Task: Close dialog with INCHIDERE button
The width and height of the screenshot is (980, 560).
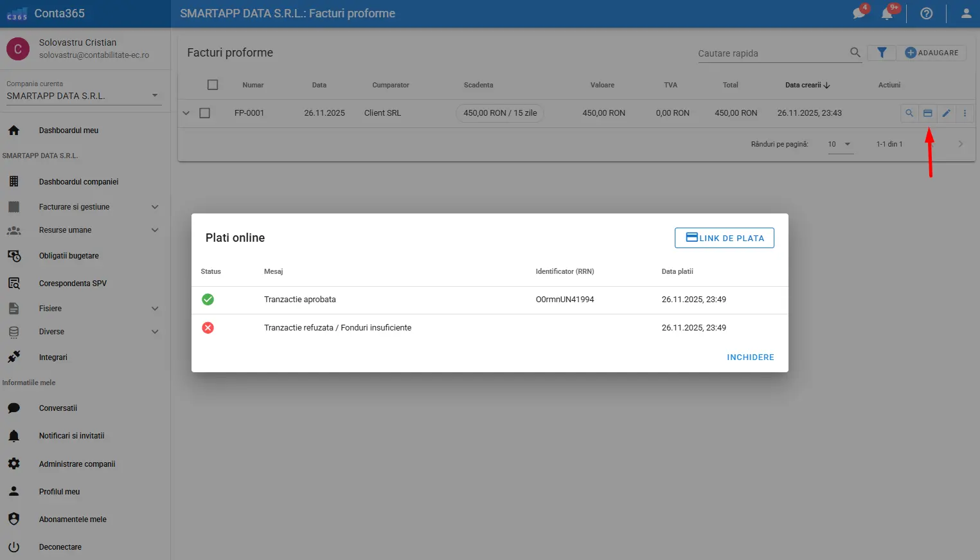Action: tap(750, 357)
